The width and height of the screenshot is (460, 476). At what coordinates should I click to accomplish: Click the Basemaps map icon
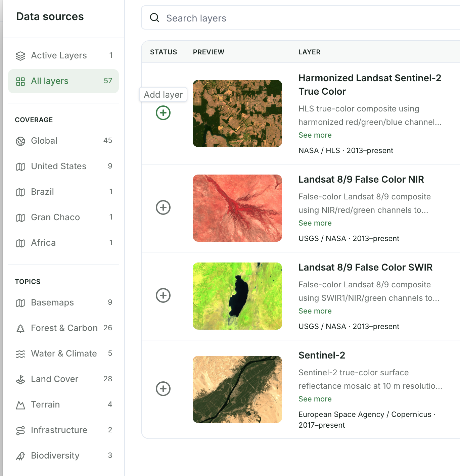tap(20, 303)
